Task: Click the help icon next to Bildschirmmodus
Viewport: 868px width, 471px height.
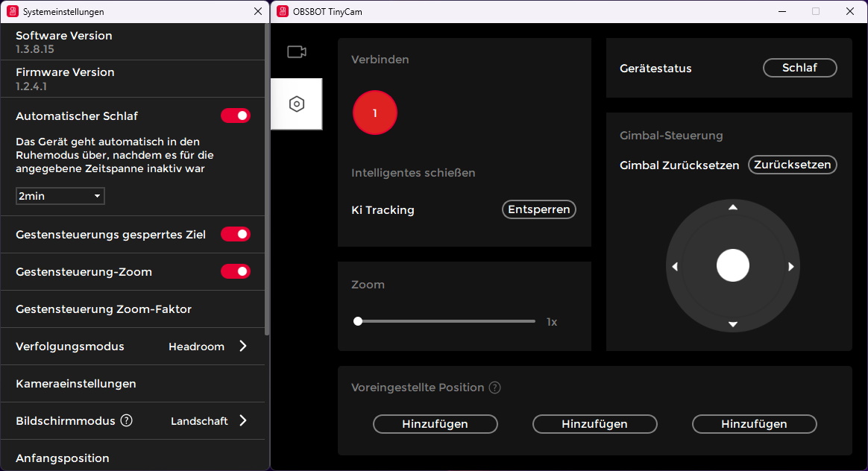Action: (x=127, y=420)
